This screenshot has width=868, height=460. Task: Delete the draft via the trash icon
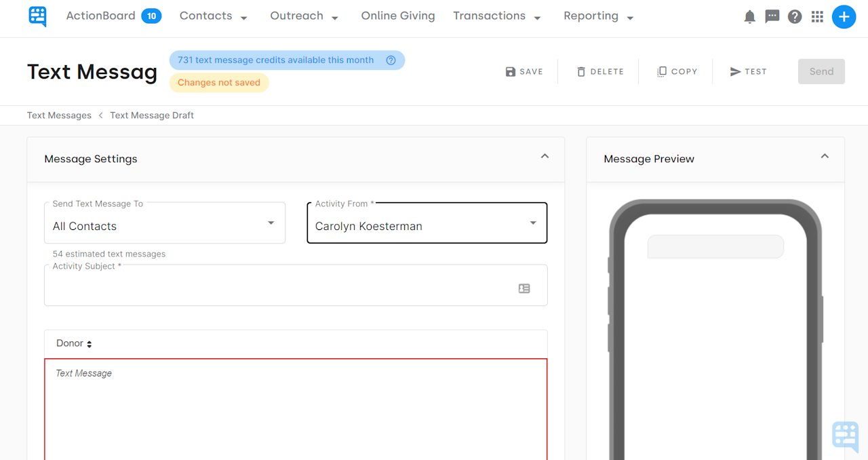click(x=600, y=71)
